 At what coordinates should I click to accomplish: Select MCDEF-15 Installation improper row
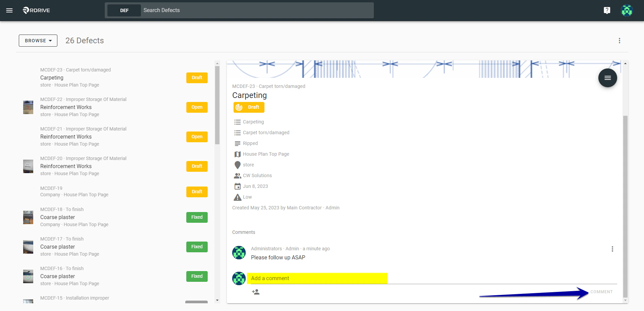[x=115, y=298]
